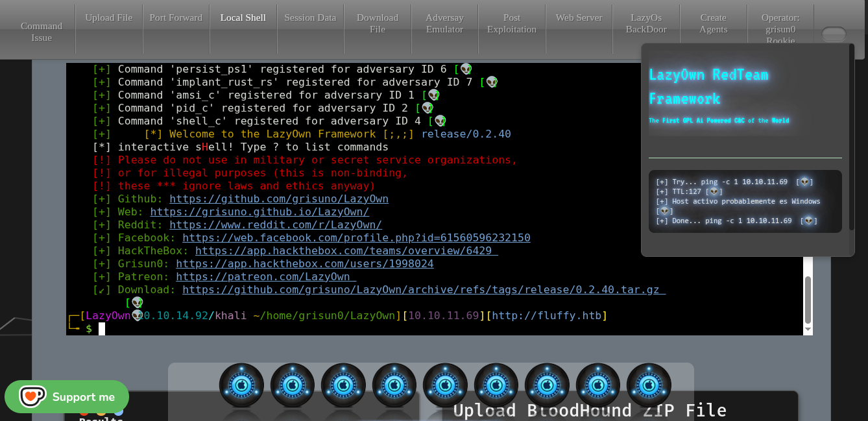
Task: Click the 'implant_rust_rs' registered command line
Action: click(x=295, y=82)
